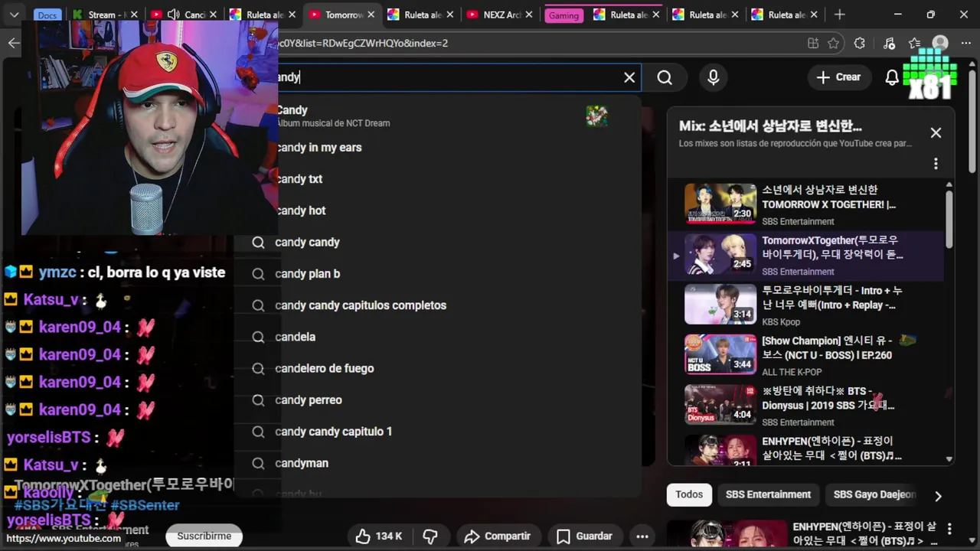Open the Gaming tab group
Viewport: 980px width, 551px height.
563,15
